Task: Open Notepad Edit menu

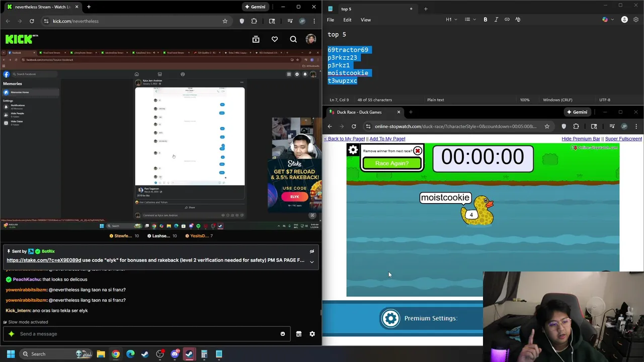Action: 347,20
